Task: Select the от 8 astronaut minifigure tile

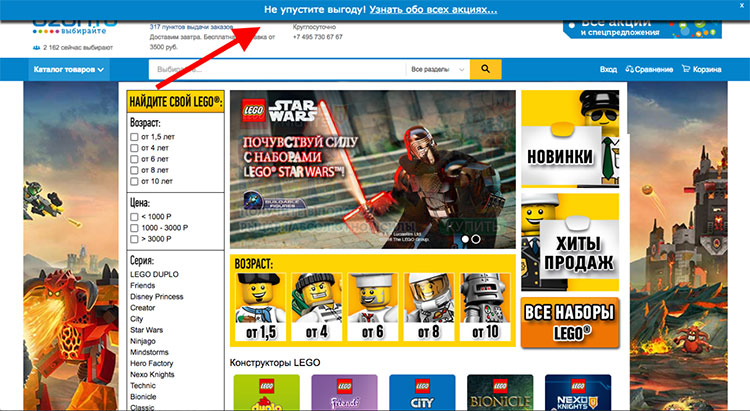Action: coord(429,307)
